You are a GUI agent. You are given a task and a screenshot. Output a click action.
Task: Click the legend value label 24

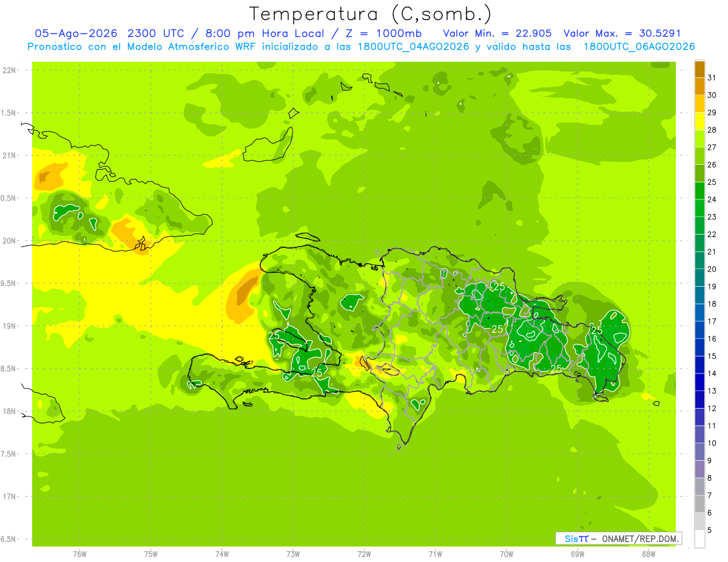712,199
